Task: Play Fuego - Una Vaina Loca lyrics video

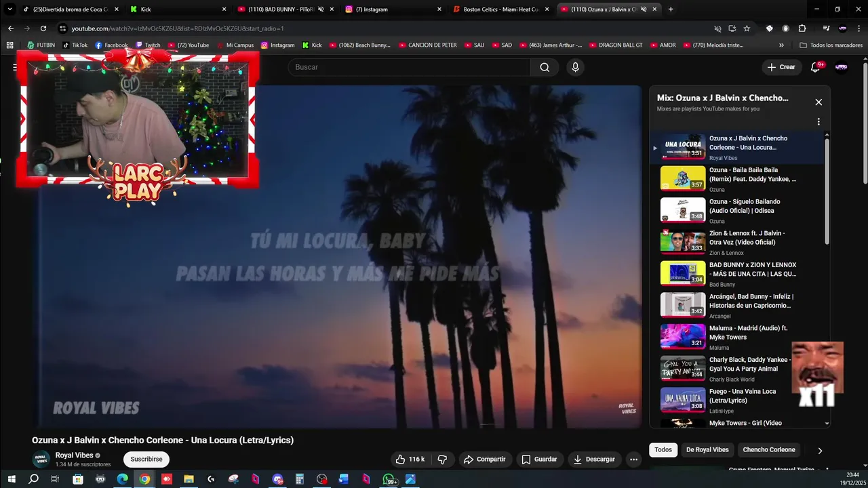Action: click(741, 400)
